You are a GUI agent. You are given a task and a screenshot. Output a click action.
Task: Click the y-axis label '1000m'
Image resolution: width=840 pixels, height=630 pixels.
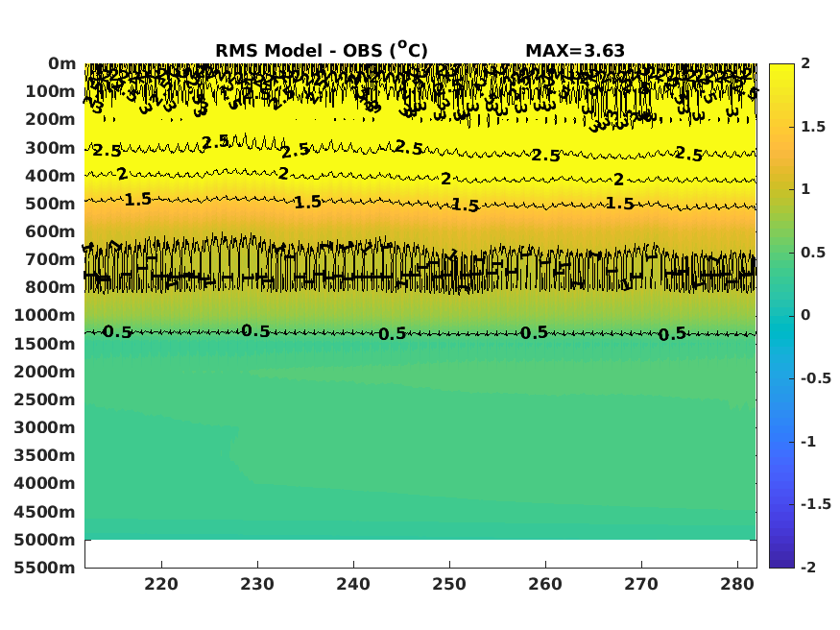click(x=45, y=315)
